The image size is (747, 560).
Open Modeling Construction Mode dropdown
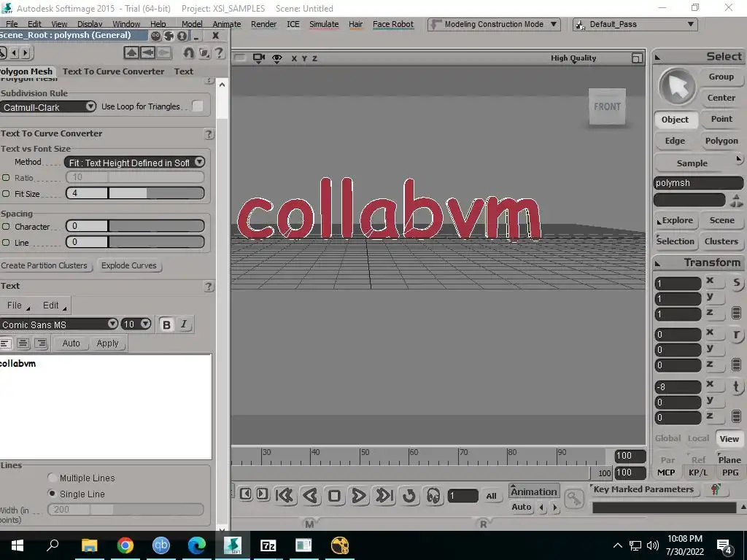pyautogui.click(x=494, y=24)
